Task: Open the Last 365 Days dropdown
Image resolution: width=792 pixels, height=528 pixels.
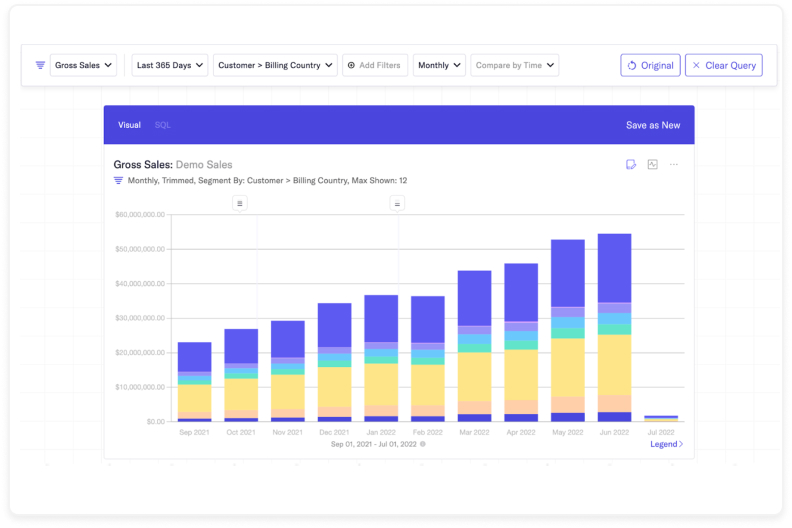Action: 170,65
